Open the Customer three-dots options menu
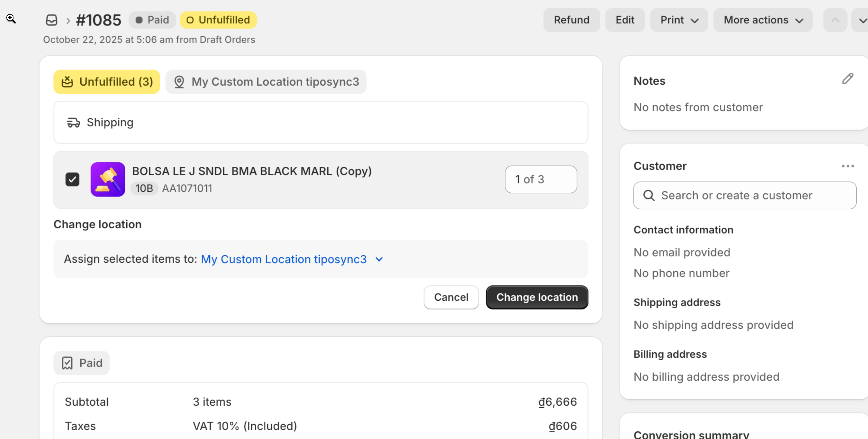This screenshot has height=439, width=868. (x=848, y=166)
